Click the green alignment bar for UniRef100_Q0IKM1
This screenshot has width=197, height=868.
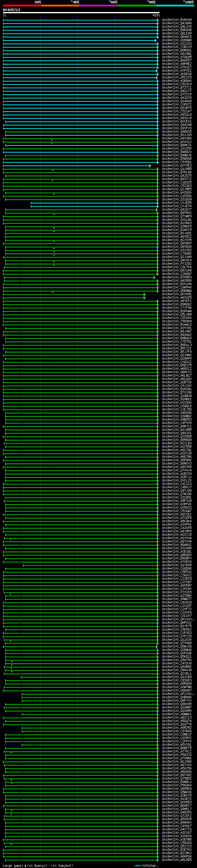coord(74,294)
